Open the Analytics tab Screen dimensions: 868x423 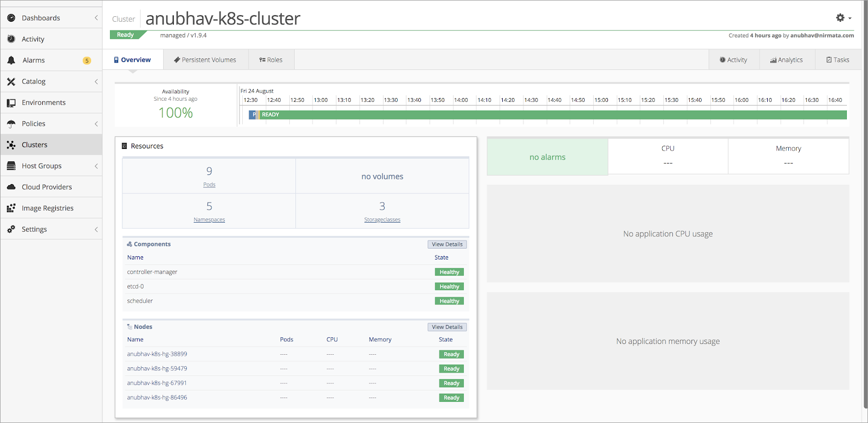point(787,60)
